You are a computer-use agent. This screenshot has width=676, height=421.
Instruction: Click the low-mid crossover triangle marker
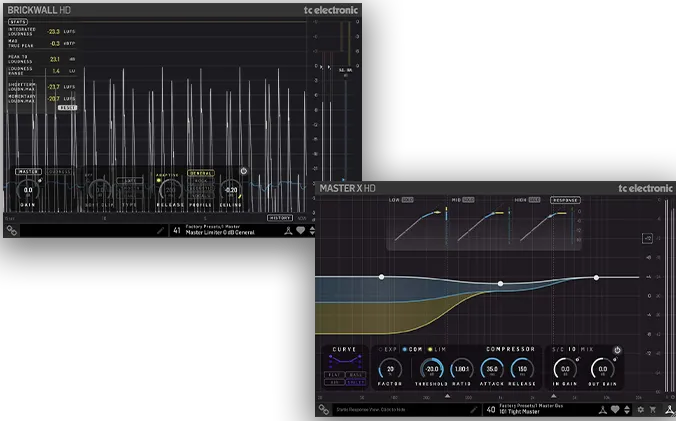[x=447, y=396]
